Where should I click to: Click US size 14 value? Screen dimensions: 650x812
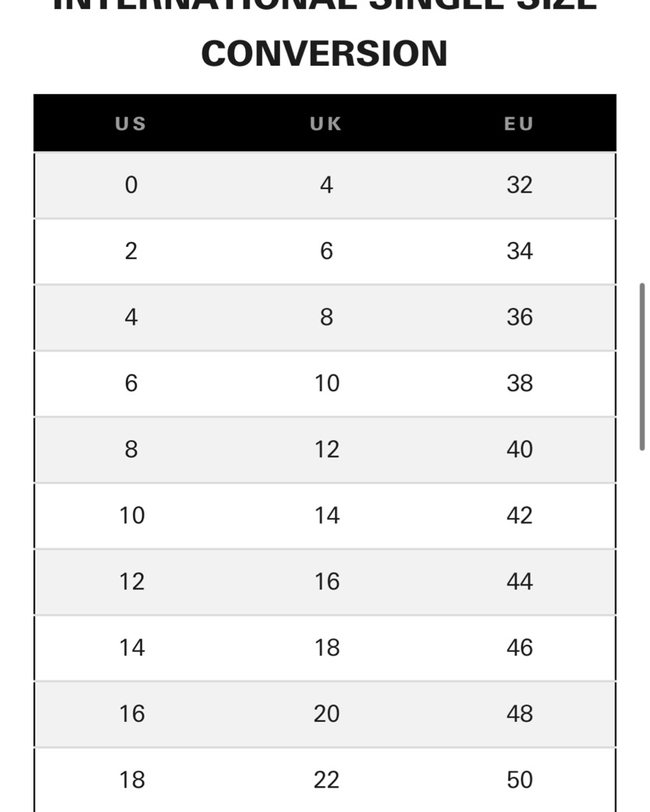tap(132, 647)
